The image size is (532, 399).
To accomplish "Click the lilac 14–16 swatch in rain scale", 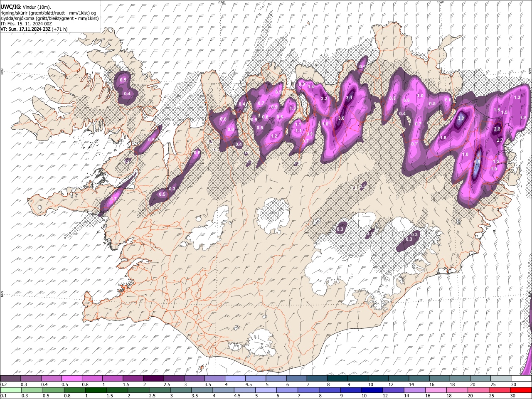I will (x=414, y=390).
